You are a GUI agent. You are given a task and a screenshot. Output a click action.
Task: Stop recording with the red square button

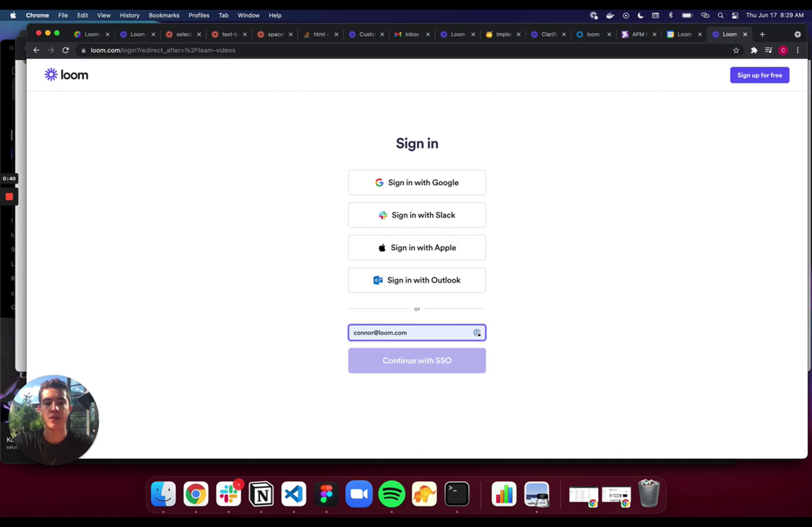(9, 197)
